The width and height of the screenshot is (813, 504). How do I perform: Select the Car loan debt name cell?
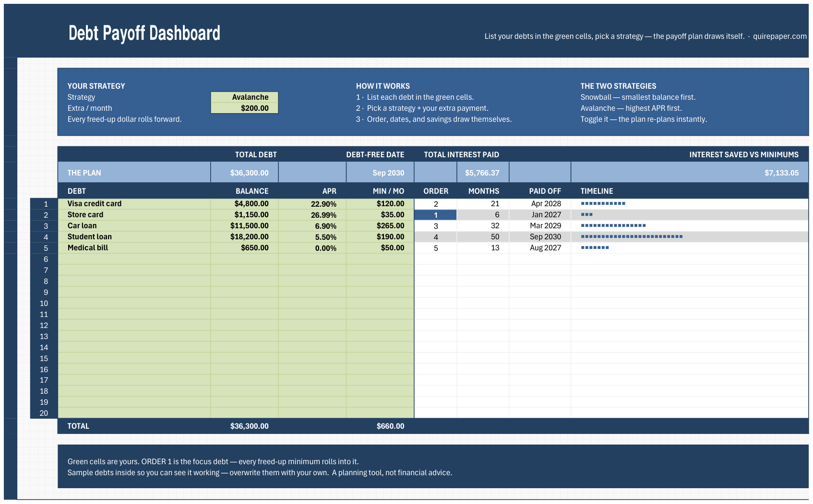(x=134, y=226)
